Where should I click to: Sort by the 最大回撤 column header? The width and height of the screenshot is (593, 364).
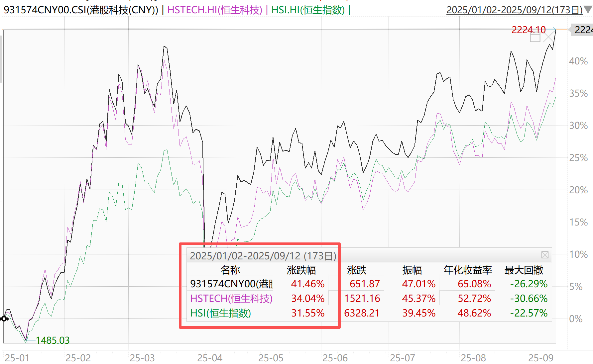click(x=524, y=270)
